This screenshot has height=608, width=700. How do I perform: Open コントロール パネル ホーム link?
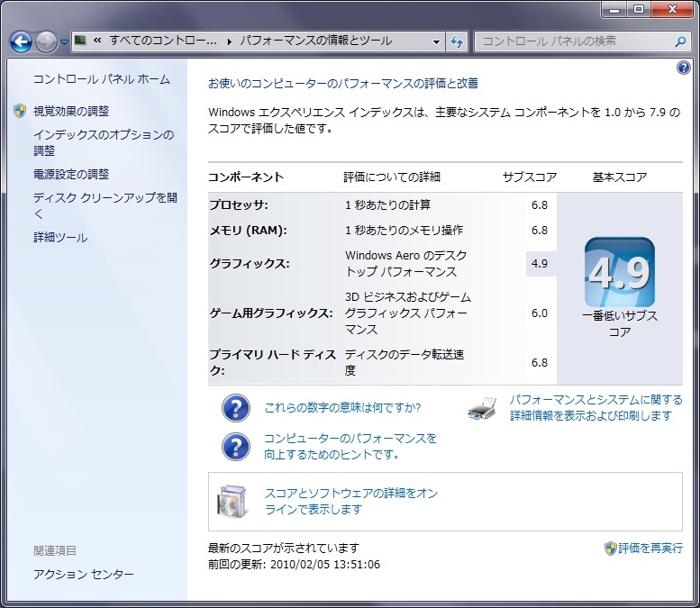[x=101, y=79]
